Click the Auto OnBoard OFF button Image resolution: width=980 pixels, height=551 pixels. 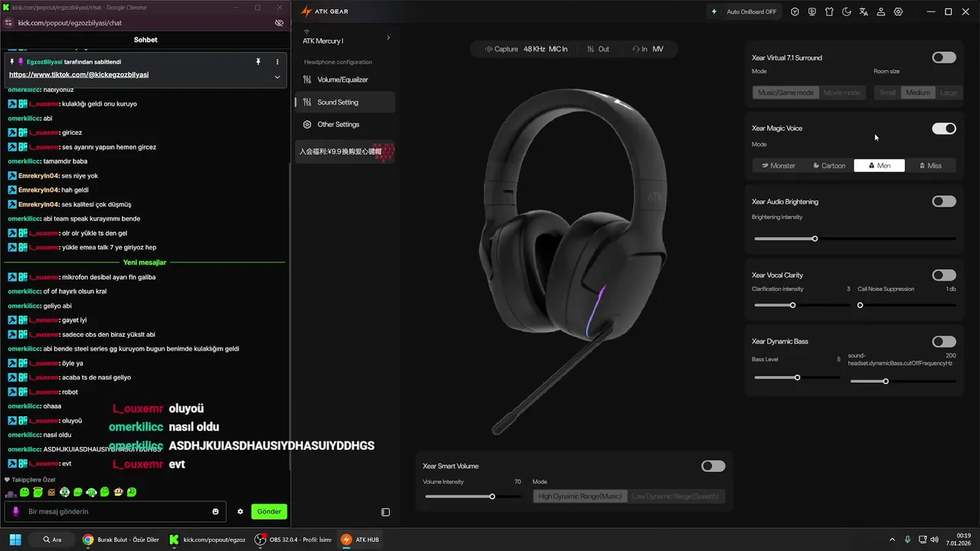[743, 11]
